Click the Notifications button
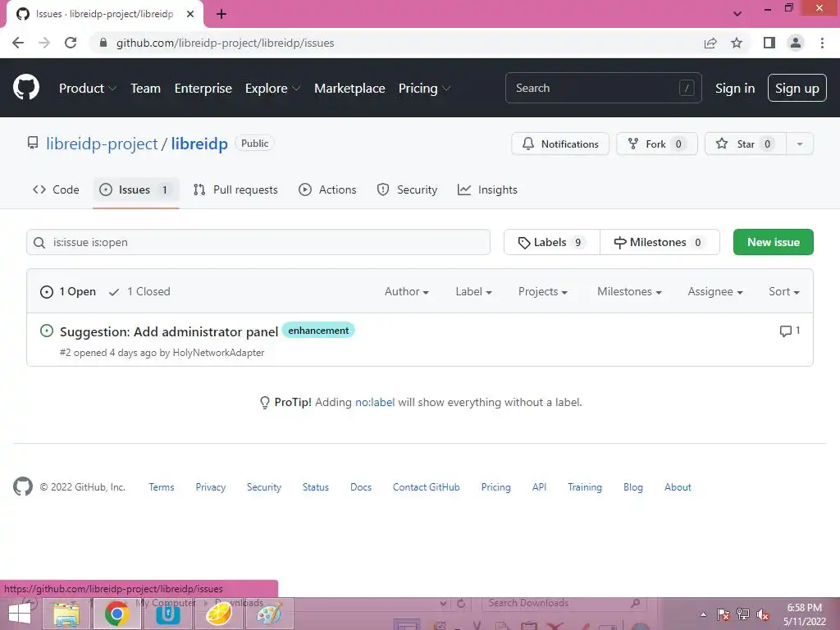Viewport: 840px width, 630px height. point(559,144)
